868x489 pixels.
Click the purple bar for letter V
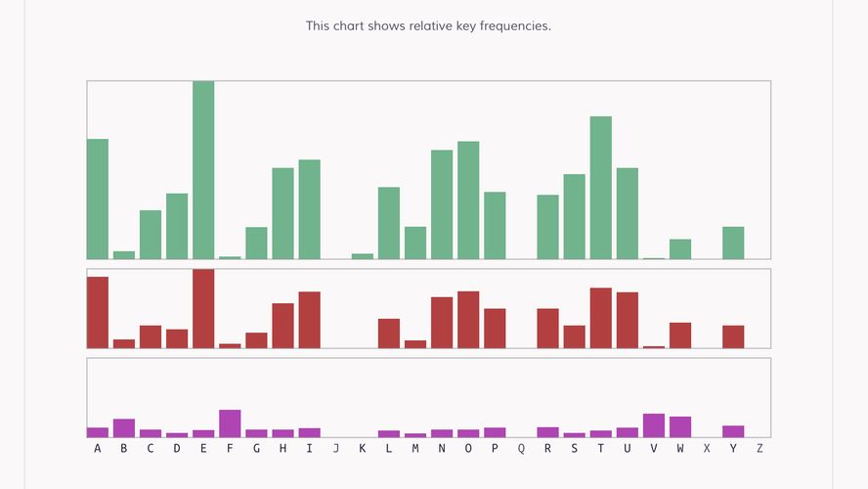coord(654,425)
